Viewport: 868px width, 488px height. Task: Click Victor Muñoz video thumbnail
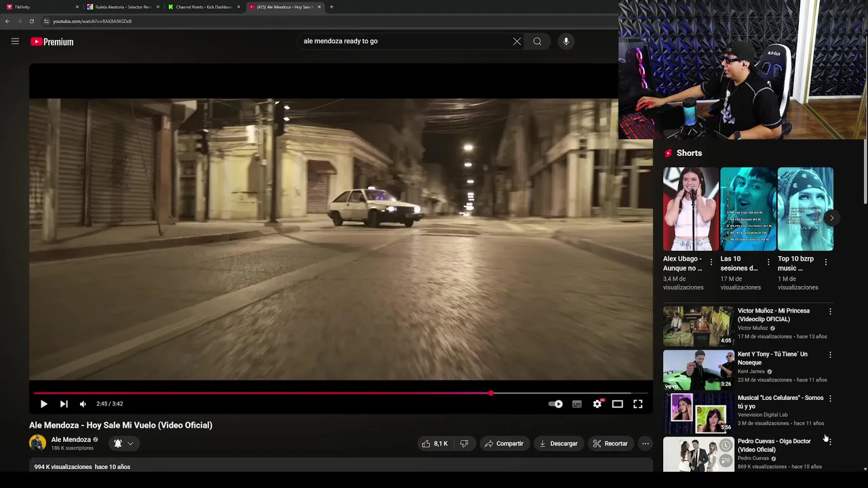pyautogui.click(x=698, y=326)
